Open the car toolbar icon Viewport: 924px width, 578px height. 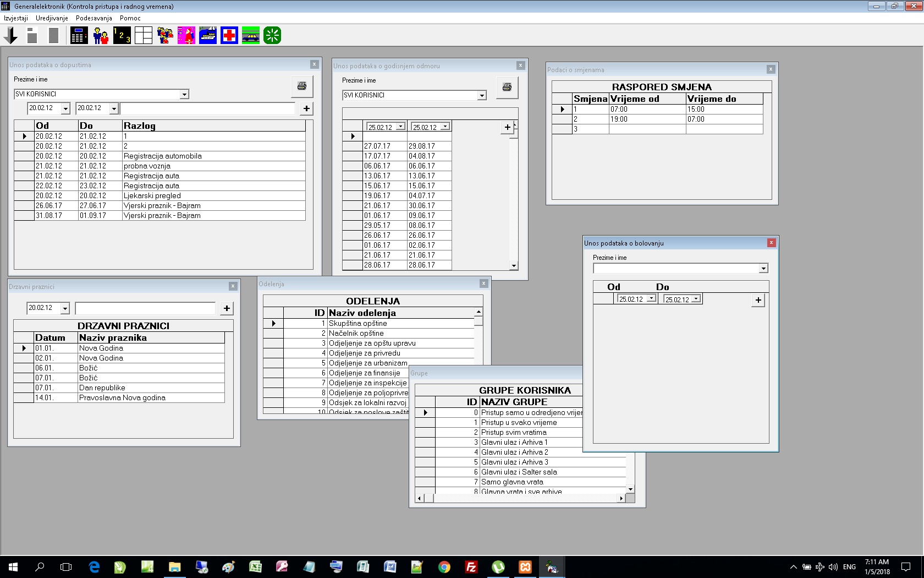251,36
